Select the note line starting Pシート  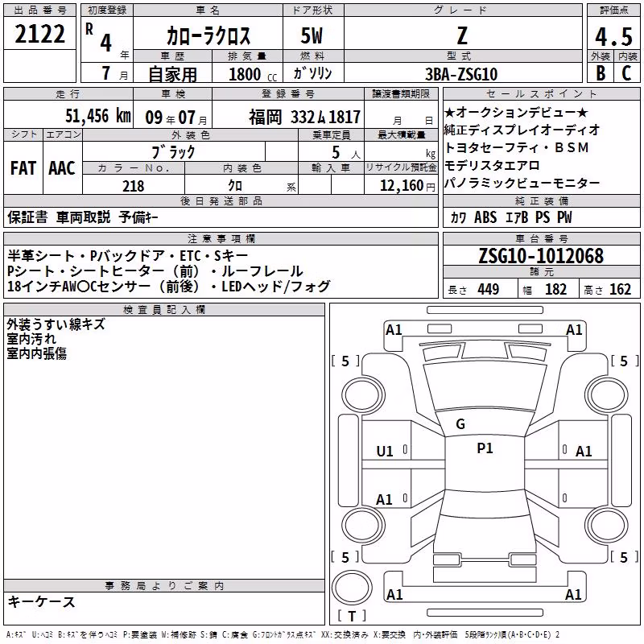click(x=155, y=271)
